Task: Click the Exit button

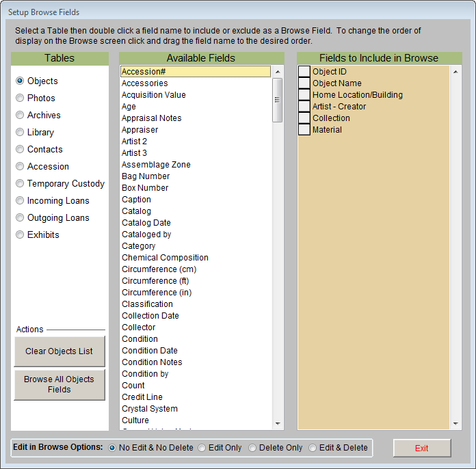Action: [x=421, y=448]
